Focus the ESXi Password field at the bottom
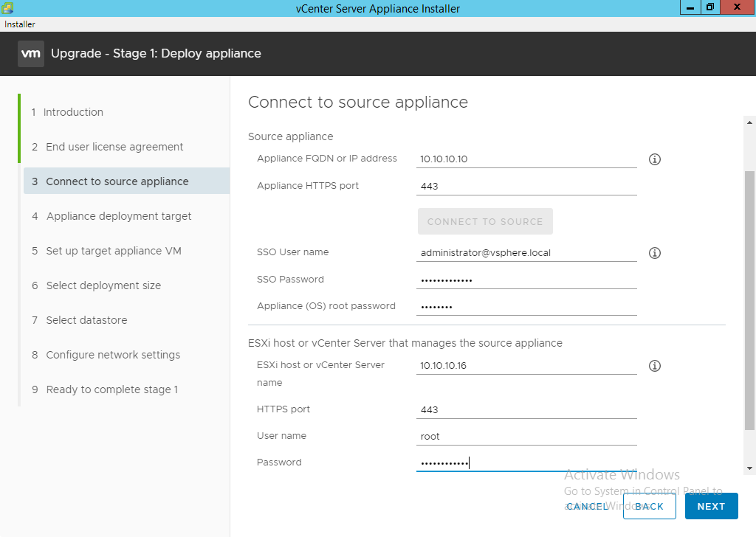This screenshot has width=756, height=537. tap(526, 462)
